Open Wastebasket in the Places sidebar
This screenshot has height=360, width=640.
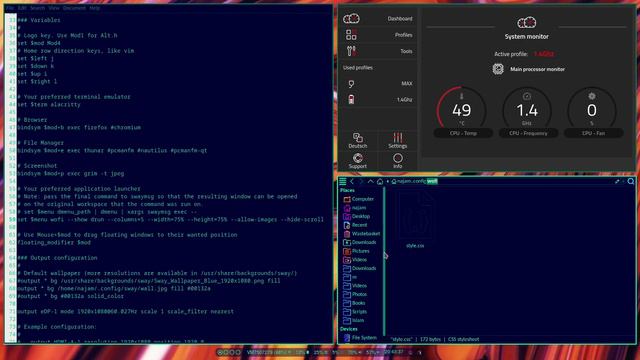point(362,234)
